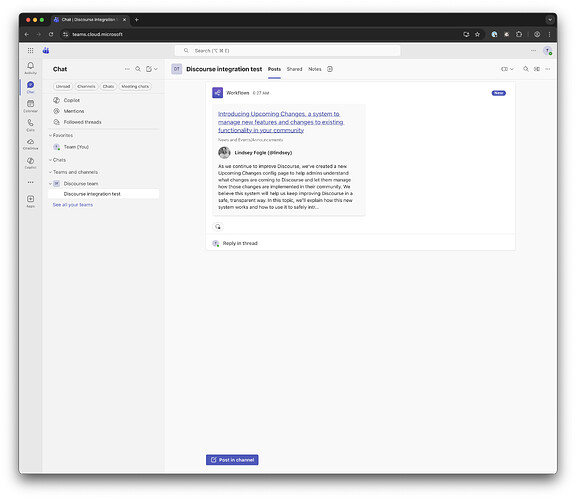Open channel more options ellipsis
This screenshot has width=576, height=499.
[x=548, y=69]
